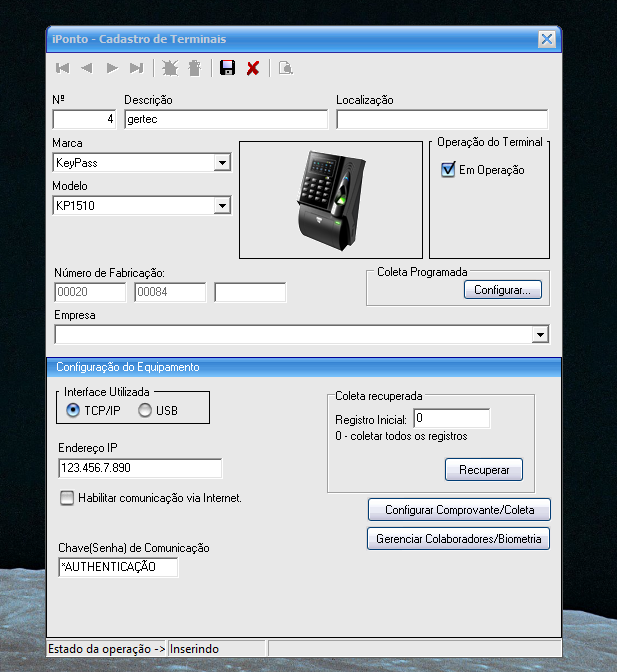This screenshot has height=672, width=617.
Task: Click the Configurar... button
Action: tap(502, 290)
